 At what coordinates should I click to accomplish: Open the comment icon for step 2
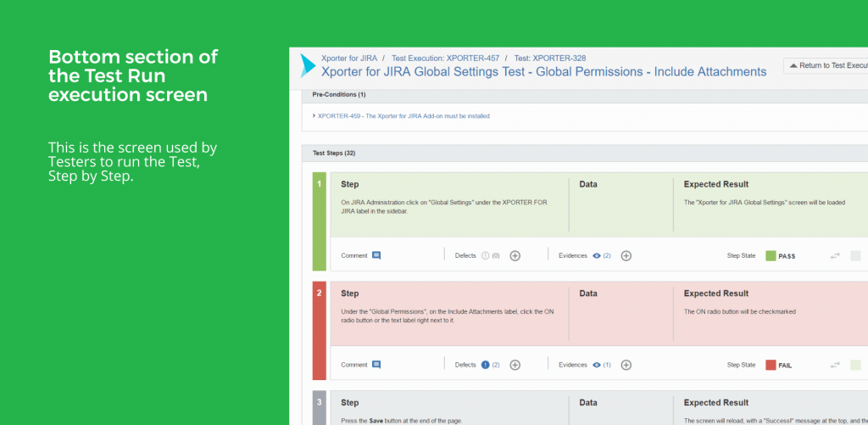point(376,365)
